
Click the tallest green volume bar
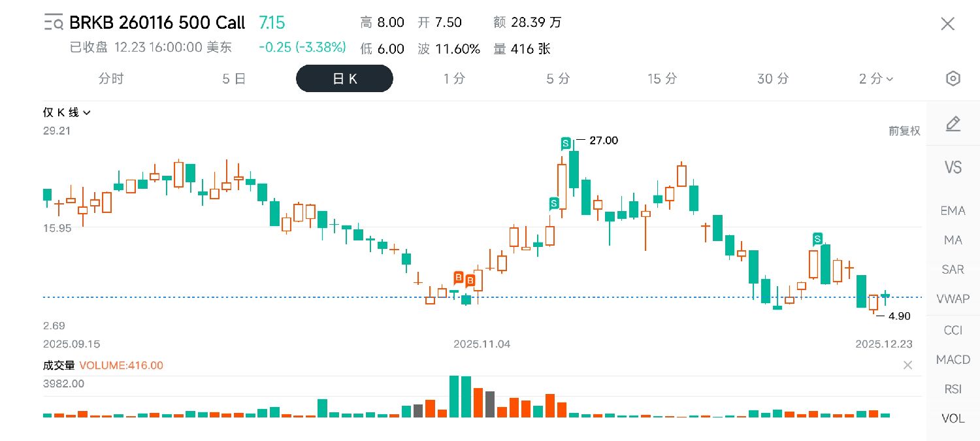tap(455, 396)
